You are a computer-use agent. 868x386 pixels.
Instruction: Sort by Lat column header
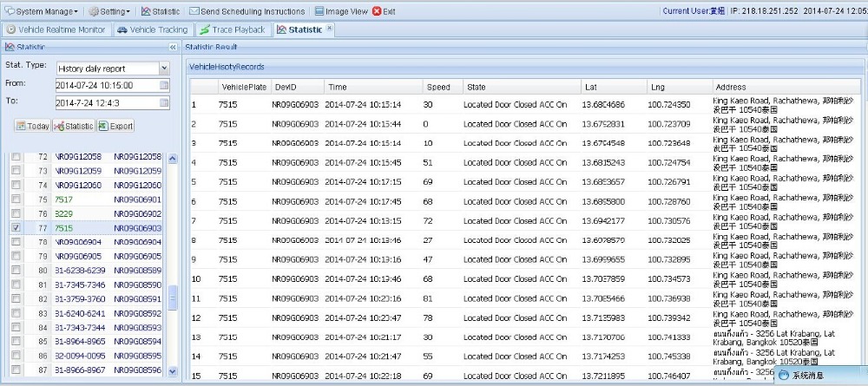coord(614,87)
